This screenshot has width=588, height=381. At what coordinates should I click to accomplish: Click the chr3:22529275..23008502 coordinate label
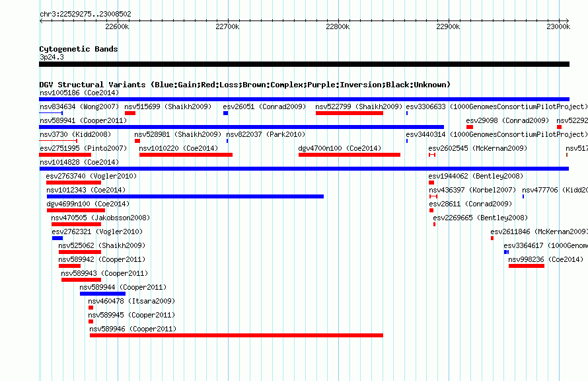click(85, 14)
